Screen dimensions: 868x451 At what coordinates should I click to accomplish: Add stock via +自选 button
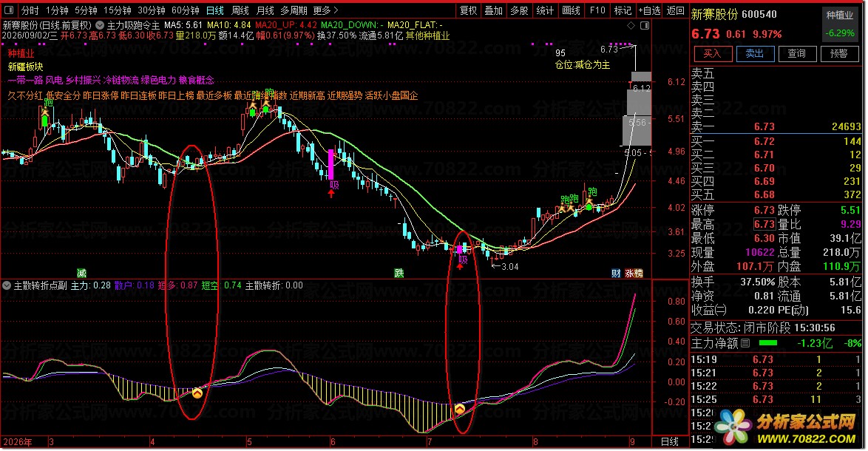click(649, 10)
